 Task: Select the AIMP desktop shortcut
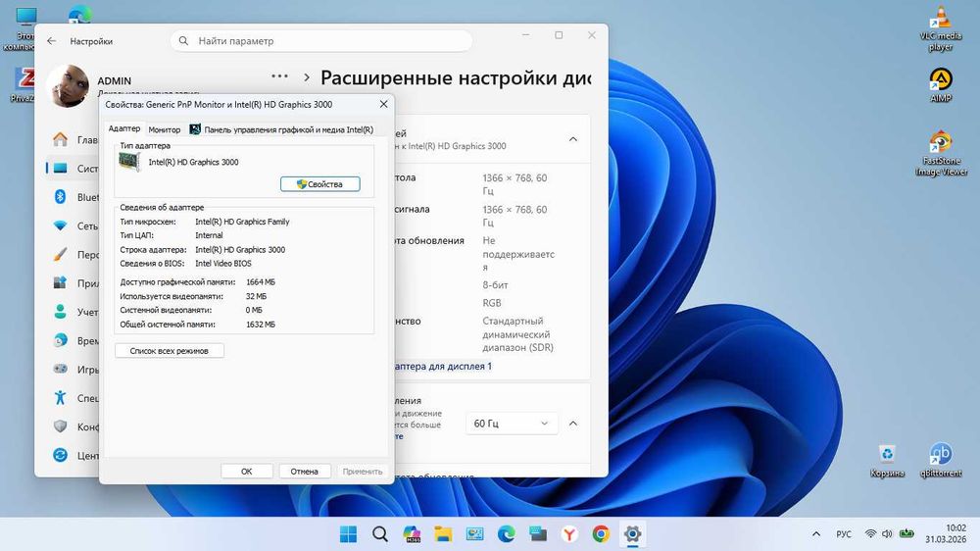(x=941, y=85)
